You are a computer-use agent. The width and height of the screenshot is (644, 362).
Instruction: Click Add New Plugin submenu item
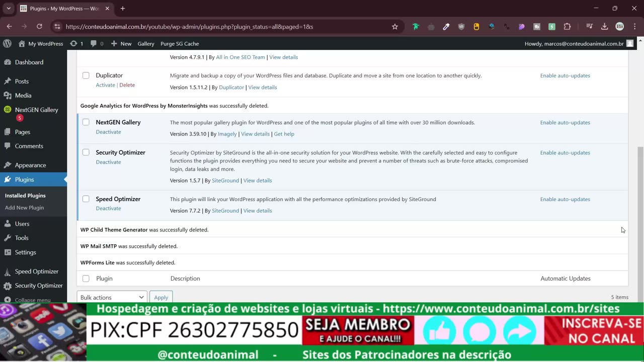point(24,208)
